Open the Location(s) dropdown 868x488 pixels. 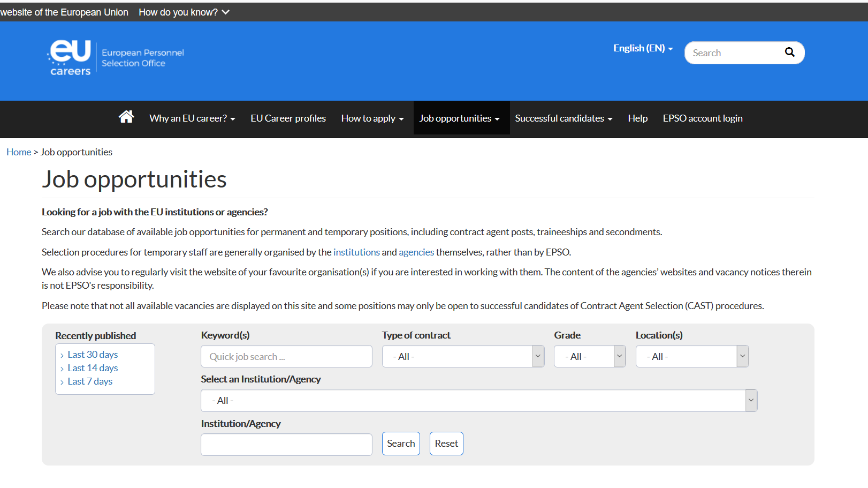click(692, 356)
